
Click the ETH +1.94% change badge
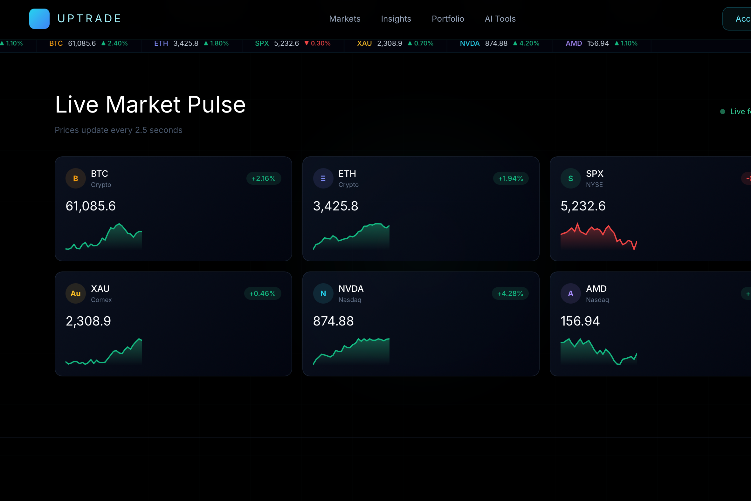[511, 179]
